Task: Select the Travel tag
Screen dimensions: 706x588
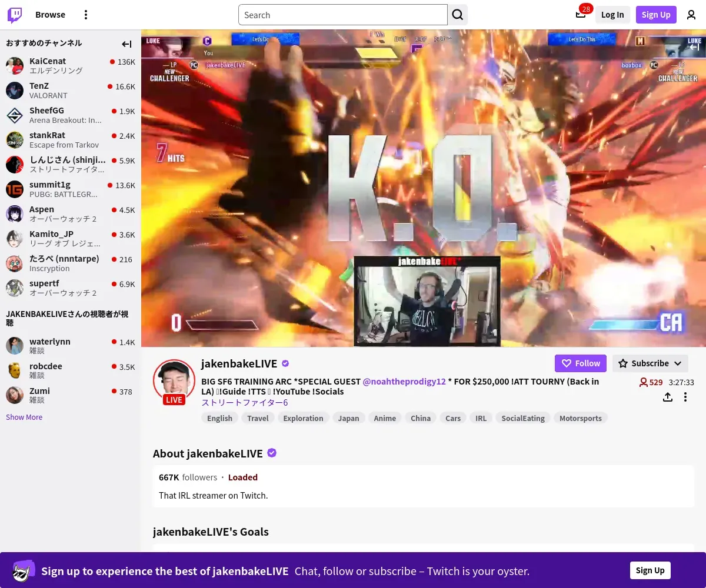Action: tap(258, 418)
